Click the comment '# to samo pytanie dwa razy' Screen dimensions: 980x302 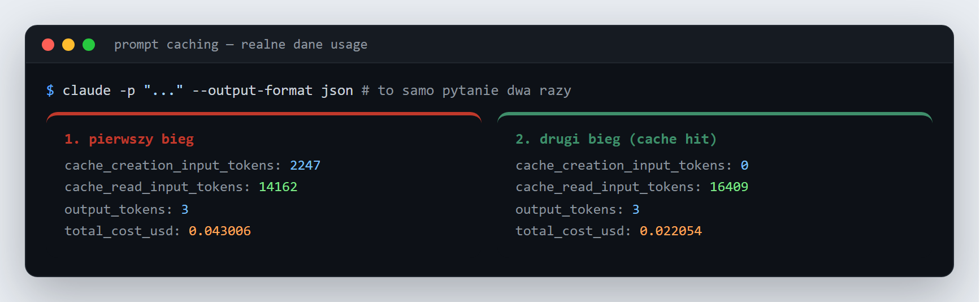pyautogui.click(x=466, y=90)
